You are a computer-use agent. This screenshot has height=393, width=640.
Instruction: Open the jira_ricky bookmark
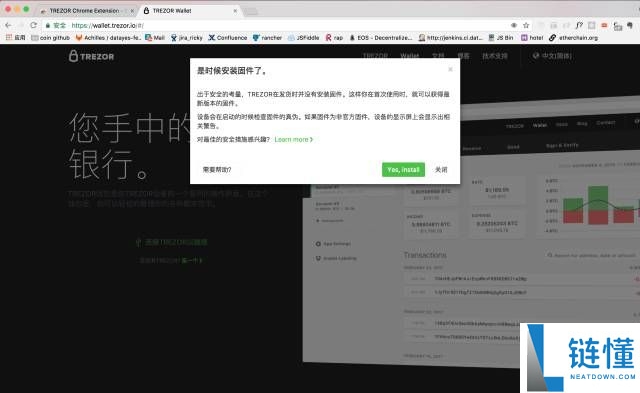(187, 38)
